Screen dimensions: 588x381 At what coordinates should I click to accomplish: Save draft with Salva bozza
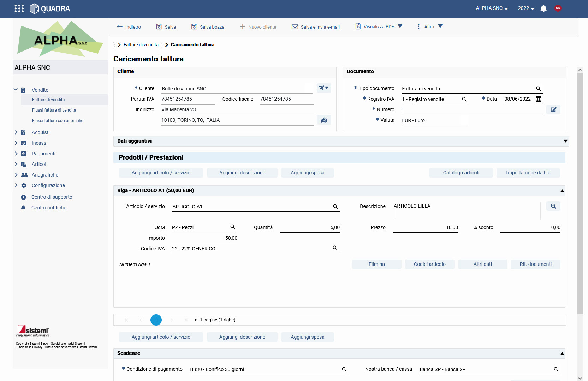pos(208,27)
